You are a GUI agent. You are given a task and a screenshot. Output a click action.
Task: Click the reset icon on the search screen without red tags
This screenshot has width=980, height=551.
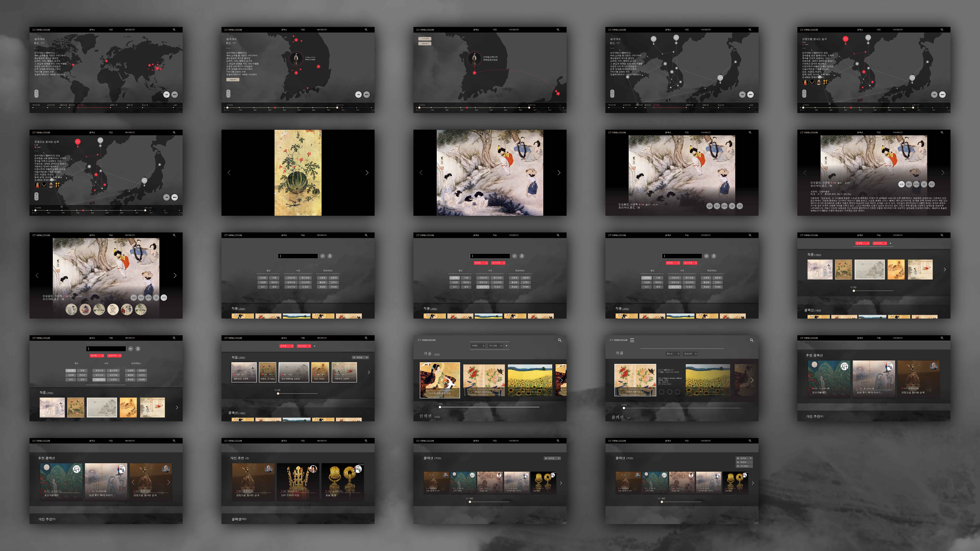(x=330, y=256)
